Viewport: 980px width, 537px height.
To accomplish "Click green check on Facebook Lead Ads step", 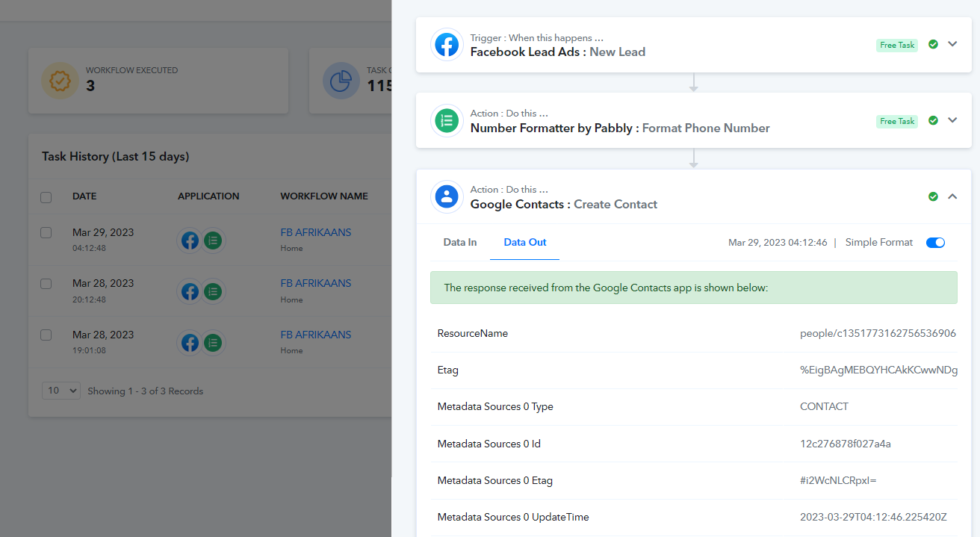I will pyautogui.click(x=933, y=44).
